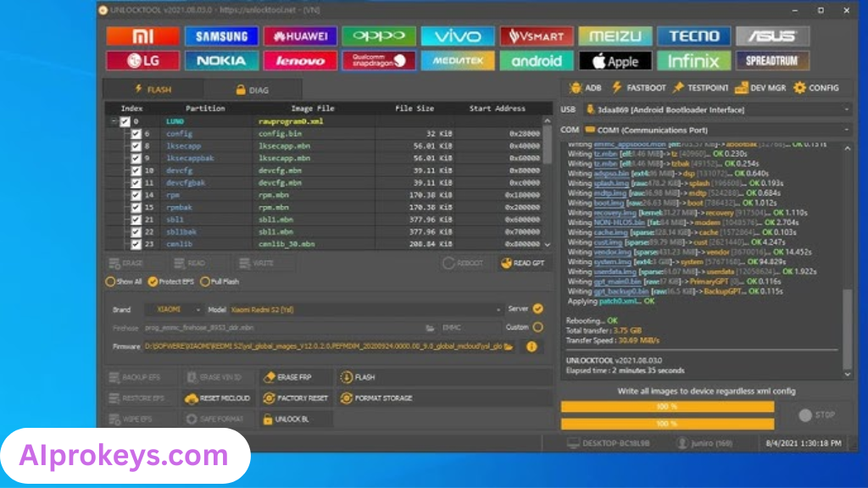Choose the MediaTek tile
The image size is (868, 488).
click(x=457, y=60)
